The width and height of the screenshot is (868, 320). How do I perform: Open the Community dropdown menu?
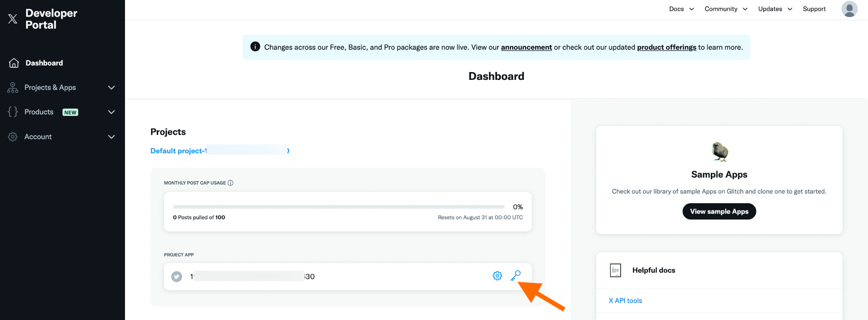[726, 9]
